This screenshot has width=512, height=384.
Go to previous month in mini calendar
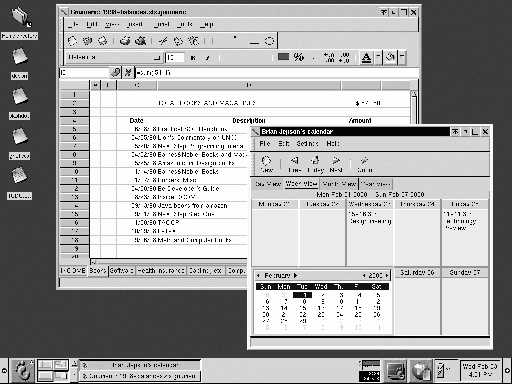tap(258, 276)
